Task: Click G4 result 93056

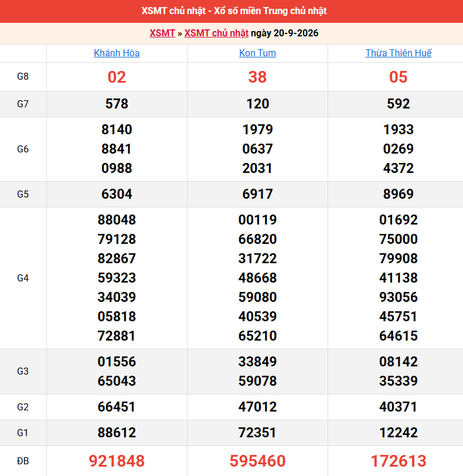Action: (x=399, y=298)
